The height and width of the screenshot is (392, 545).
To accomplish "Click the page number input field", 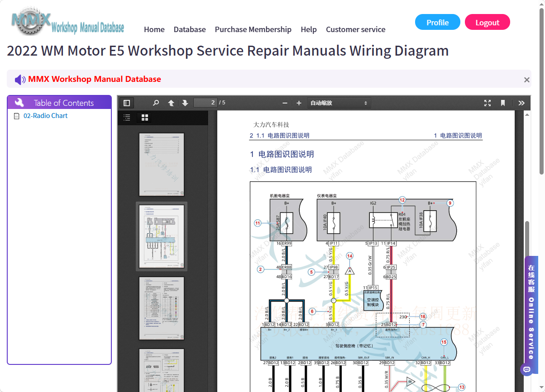I will click(206, 103).
